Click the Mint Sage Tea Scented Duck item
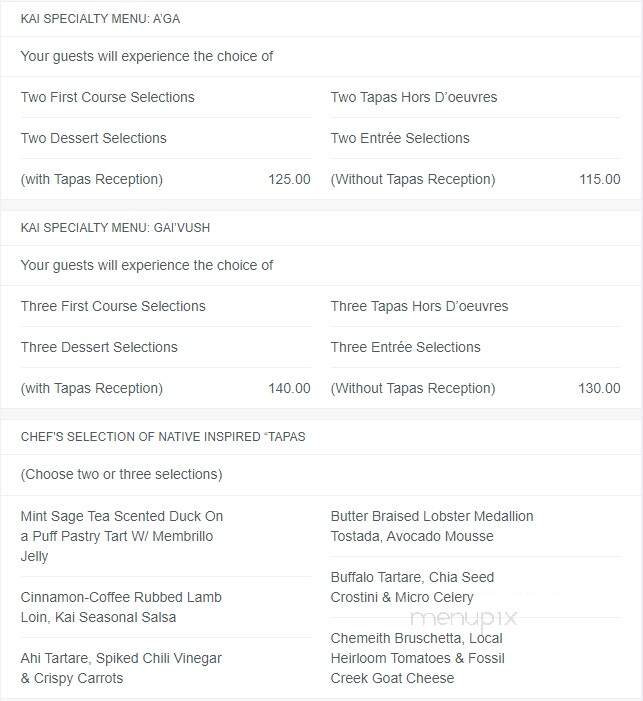 click(x=122, y=536)
